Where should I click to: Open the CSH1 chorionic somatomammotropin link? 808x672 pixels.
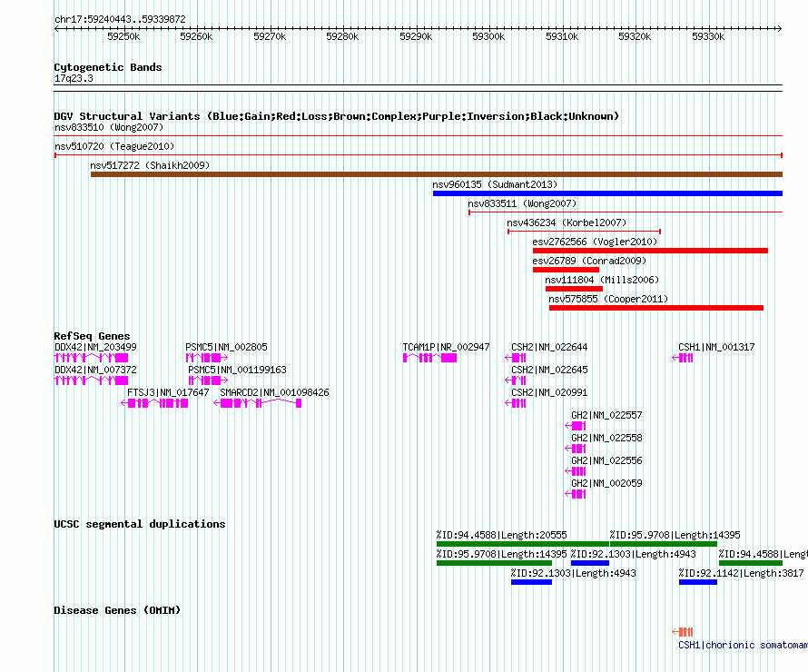(x=743, y=645)
